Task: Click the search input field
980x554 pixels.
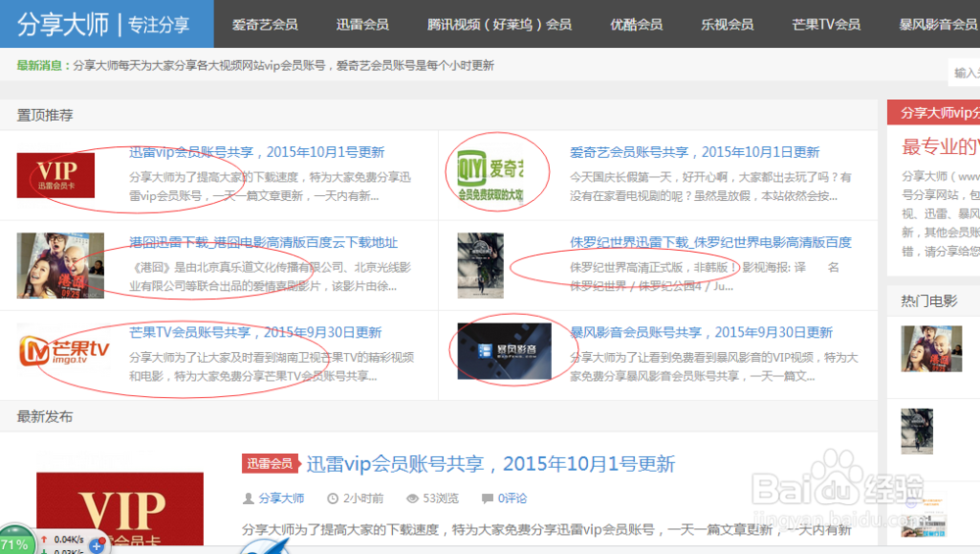Action: [964, 73]
